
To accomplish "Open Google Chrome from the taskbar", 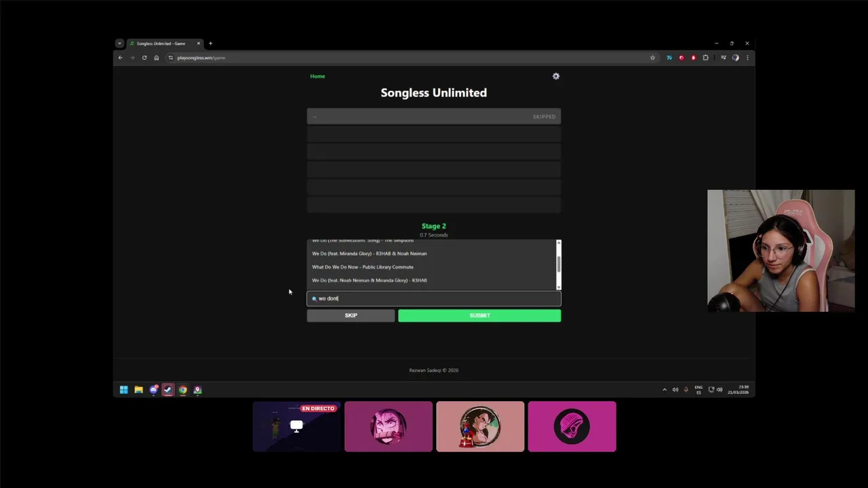I will (x=183, y=390).
